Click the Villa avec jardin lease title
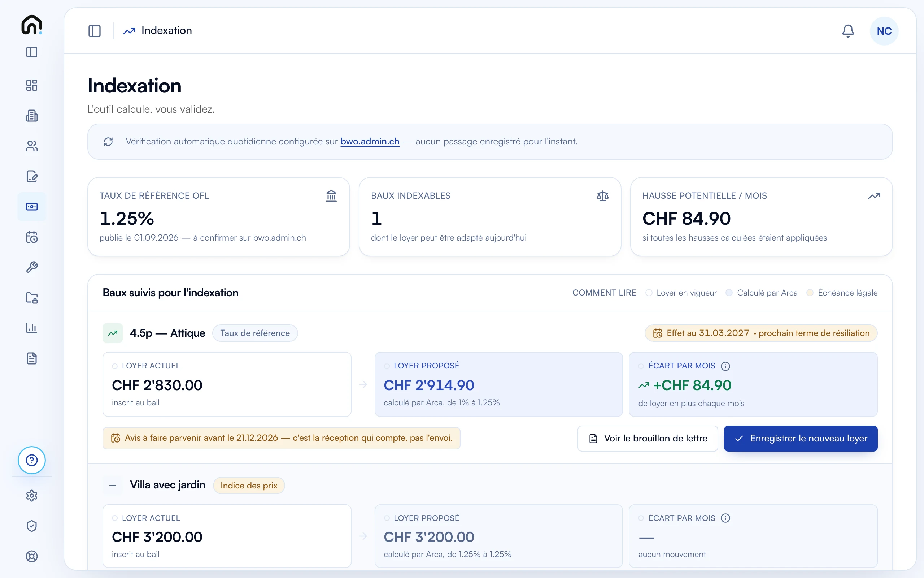The image size is (924, 578). point(167,485)
